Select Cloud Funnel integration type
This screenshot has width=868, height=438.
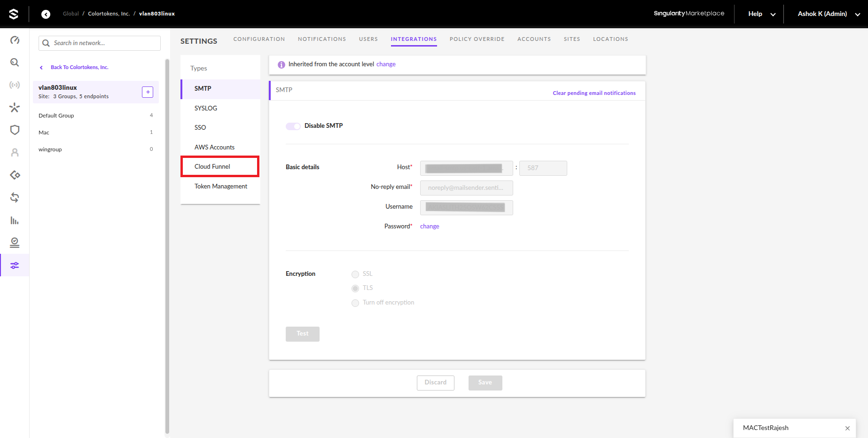tap(212, 166)
